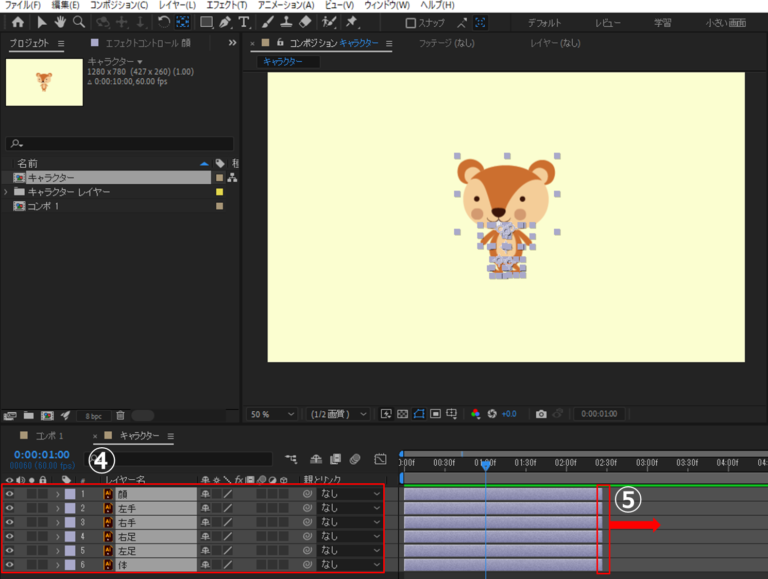This screenshot has height=579, width=768.
Task: Click the trash icon in Project panel
Action: [x=120, y=415]
